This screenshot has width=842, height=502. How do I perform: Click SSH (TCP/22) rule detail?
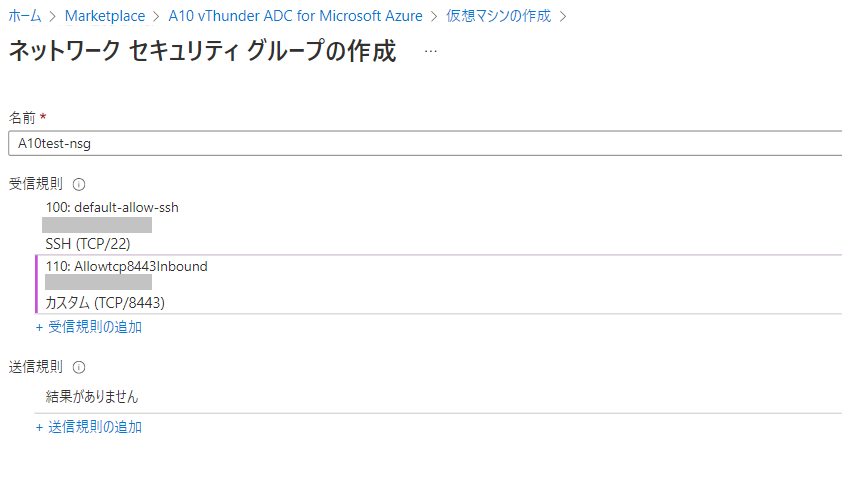pos(88,243)
